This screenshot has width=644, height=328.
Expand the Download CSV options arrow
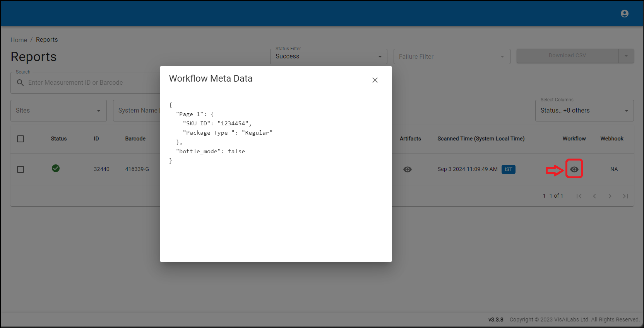[626, 56]
